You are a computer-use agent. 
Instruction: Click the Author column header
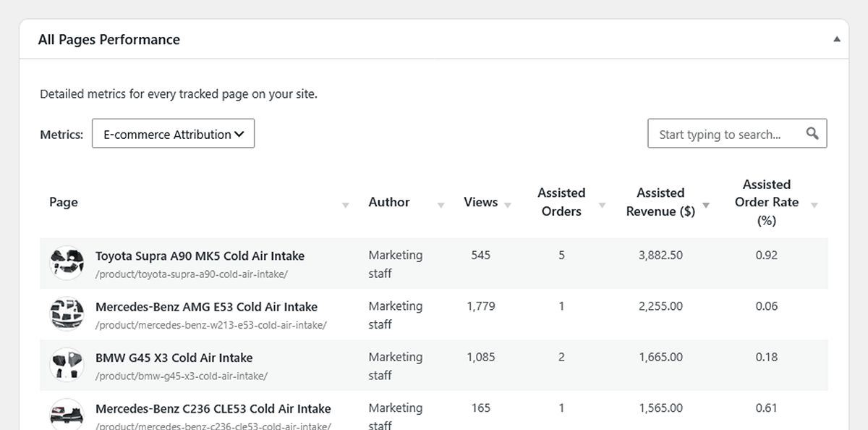pyautogui.click(x=389, y=202)
